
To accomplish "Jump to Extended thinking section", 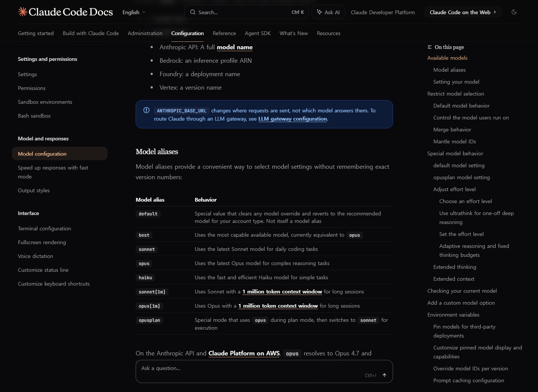I will 455,267.
